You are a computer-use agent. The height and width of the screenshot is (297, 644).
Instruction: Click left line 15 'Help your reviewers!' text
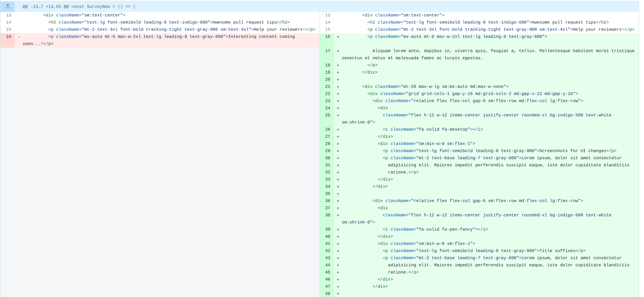(279, 29)
